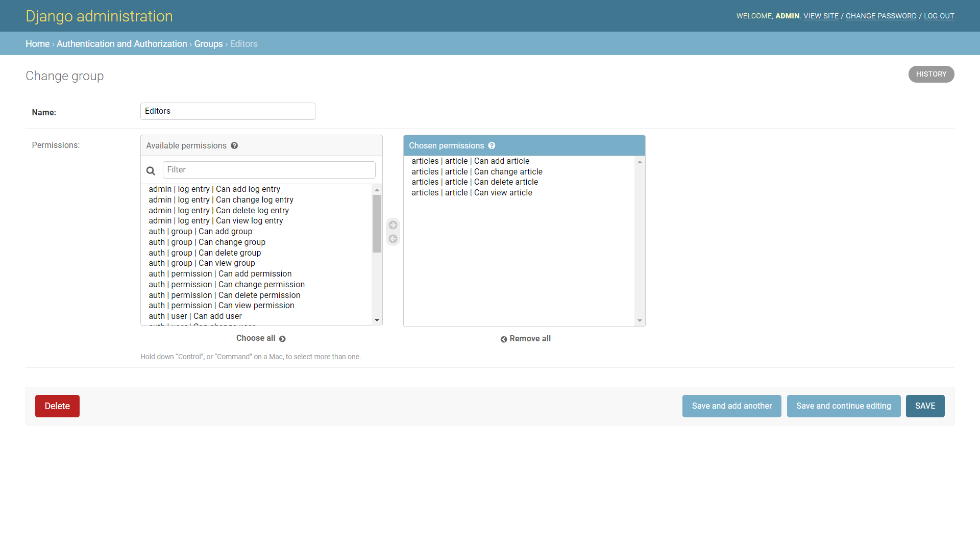The width and height of the screenshot is (980, 551).
Task: Click Choose all permissions link
Action: [261, 338]
